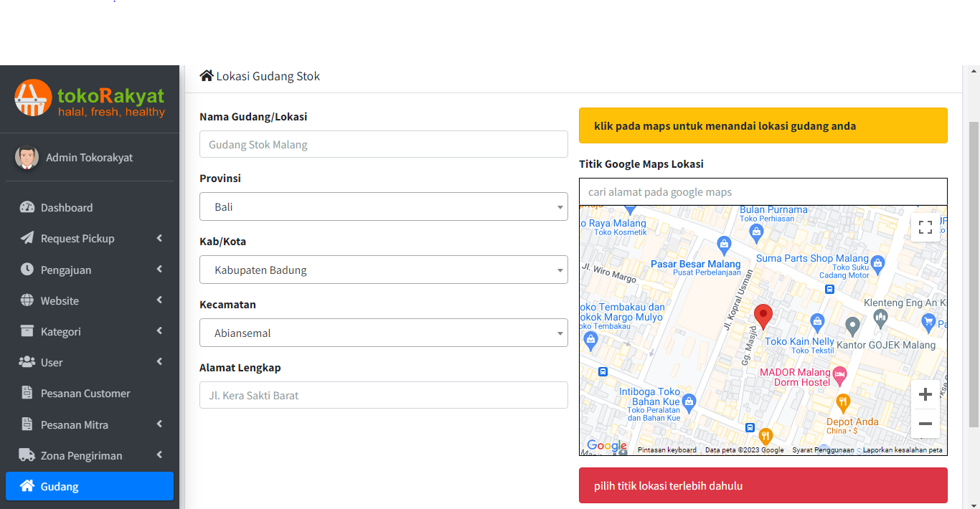Click the Pengajuan clock icon
This screenshot has width=980, height=509.
27,270
